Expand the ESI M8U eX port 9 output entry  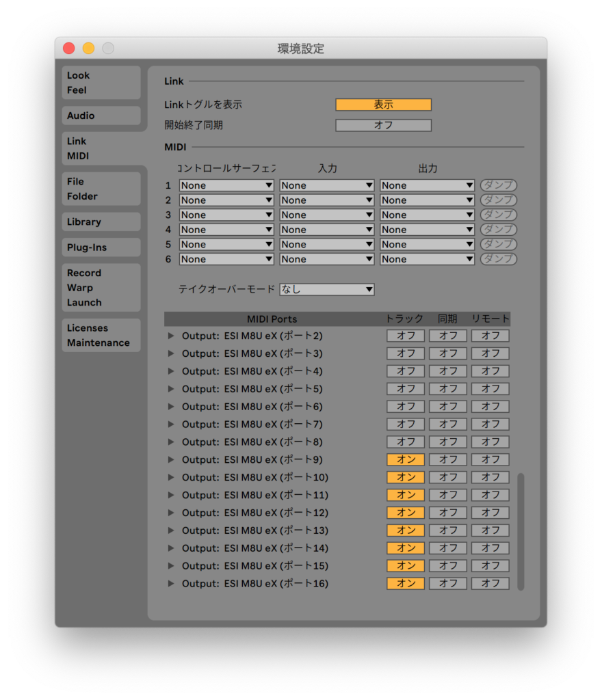171,459
